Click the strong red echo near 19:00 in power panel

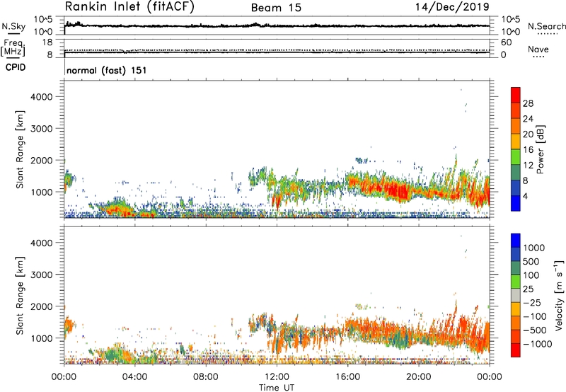tap(397, 190)
